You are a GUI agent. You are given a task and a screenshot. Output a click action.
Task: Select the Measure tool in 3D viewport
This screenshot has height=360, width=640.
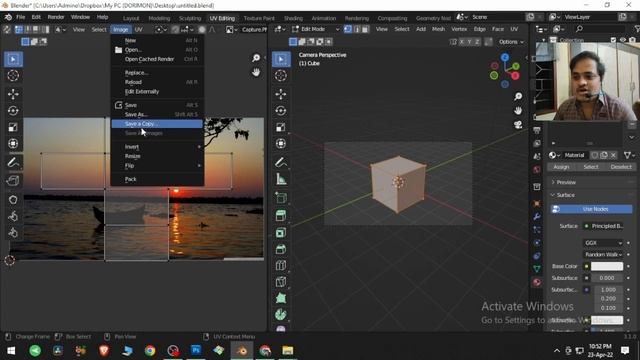click(x=281, y=179)
